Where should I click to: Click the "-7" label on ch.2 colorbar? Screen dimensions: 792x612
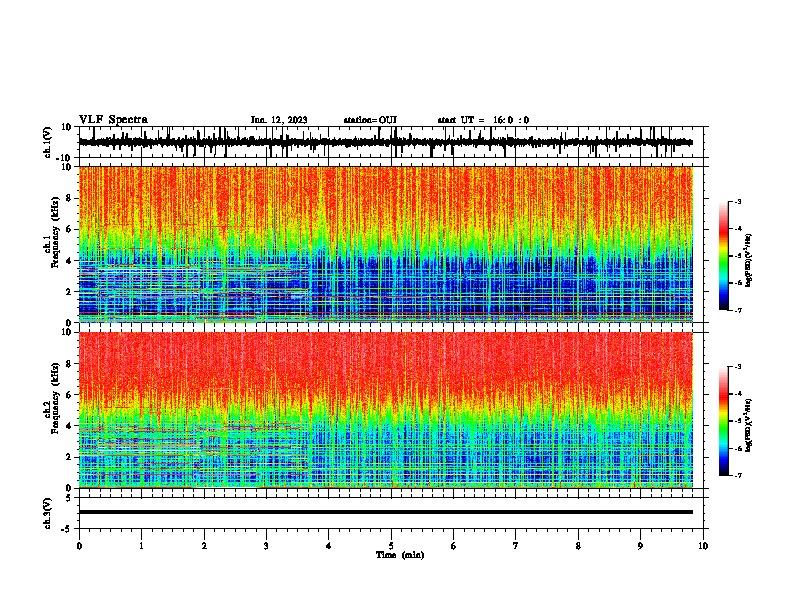(x=737, y=476)
